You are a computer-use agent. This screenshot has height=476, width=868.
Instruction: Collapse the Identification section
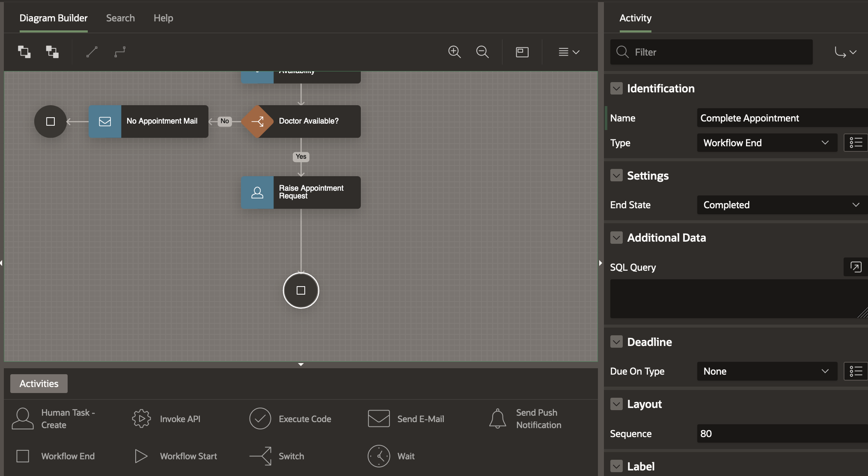pyautogui.click(x=616, y=89)
